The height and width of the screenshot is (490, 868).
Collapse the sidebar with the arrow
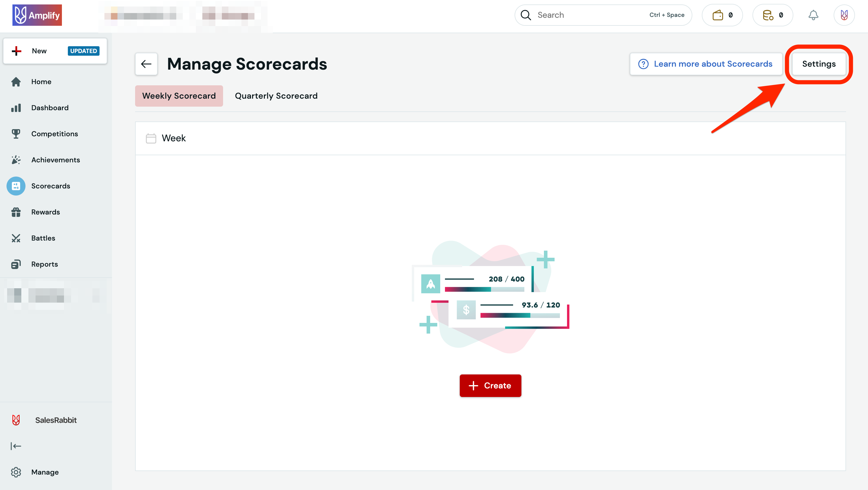(16, 446)
